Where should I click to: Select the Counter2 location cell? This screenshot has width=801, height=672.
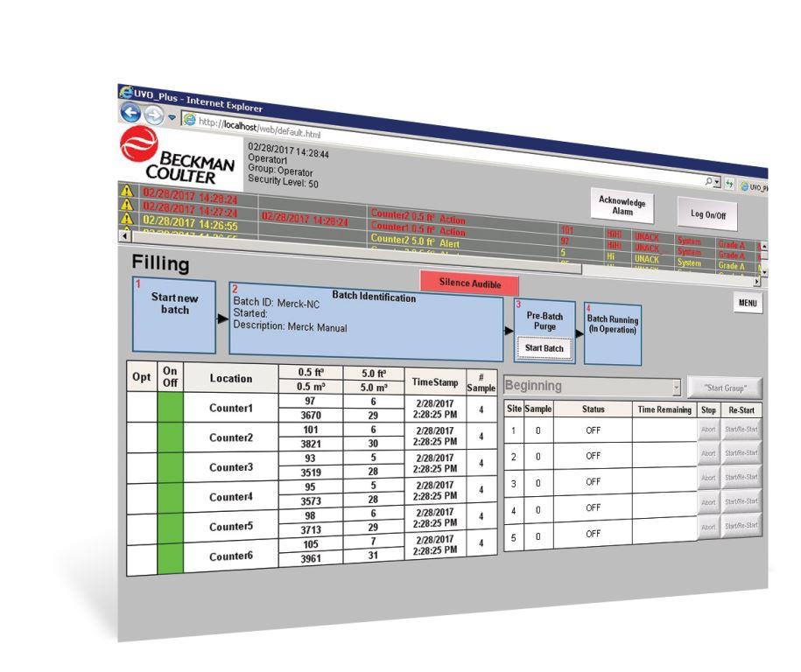tap(231, 437)
